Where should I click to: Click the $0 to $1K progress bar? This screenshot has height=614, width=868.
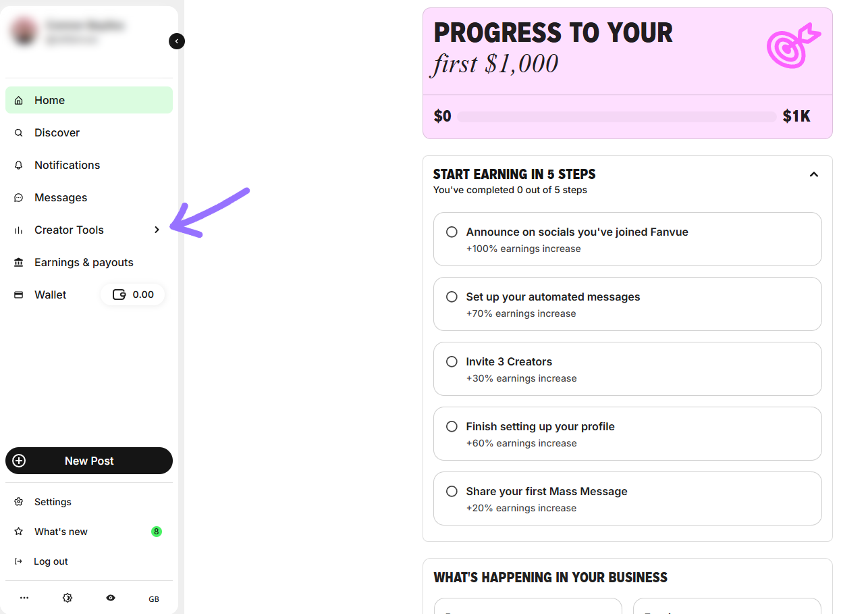click(616, 117)
